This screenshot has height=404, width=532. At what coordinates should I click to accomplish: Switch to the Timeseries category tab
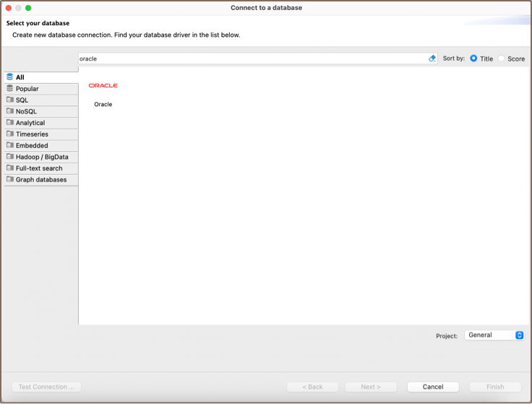coord(41,134)
